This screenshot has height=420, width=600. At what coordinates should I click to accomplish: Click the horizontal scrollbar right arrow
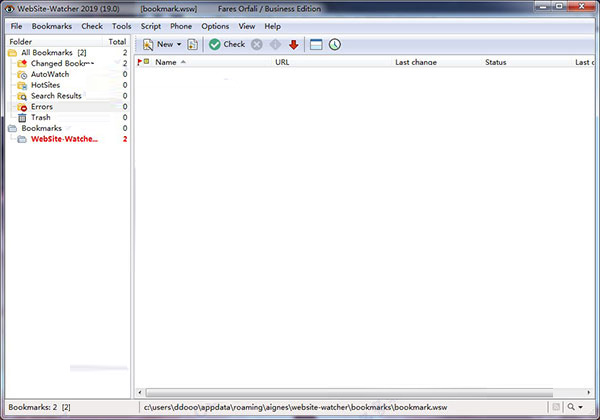pos(589,392)
